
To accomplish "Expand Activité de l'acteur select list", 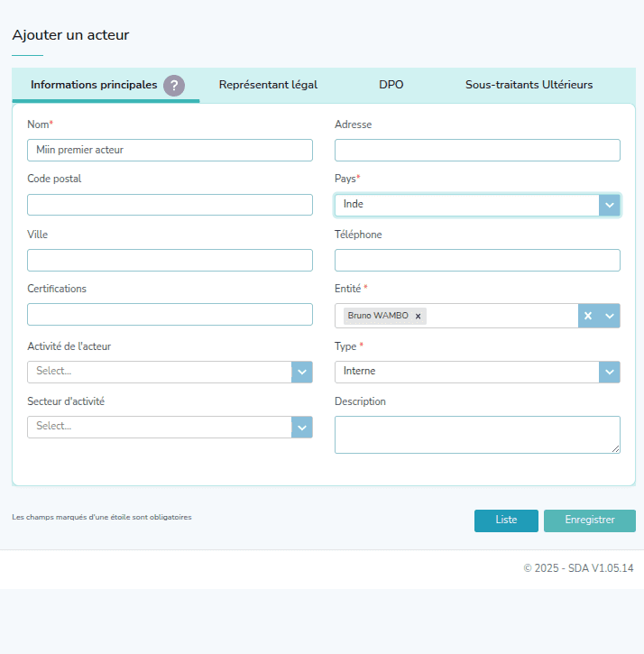I will tap(302, 372).
